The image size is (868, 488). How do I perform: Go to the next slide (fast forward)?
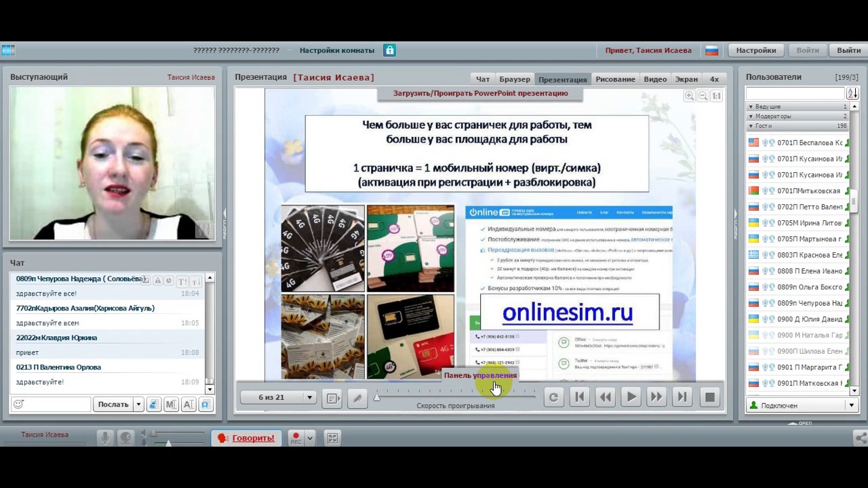[656, 397]
